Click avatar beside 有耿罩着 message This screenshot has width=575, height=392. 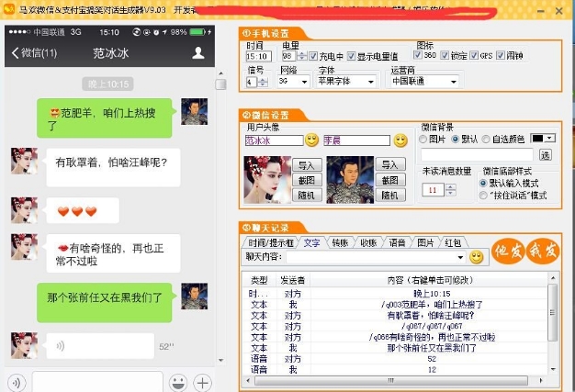click(x=24, y=161)
